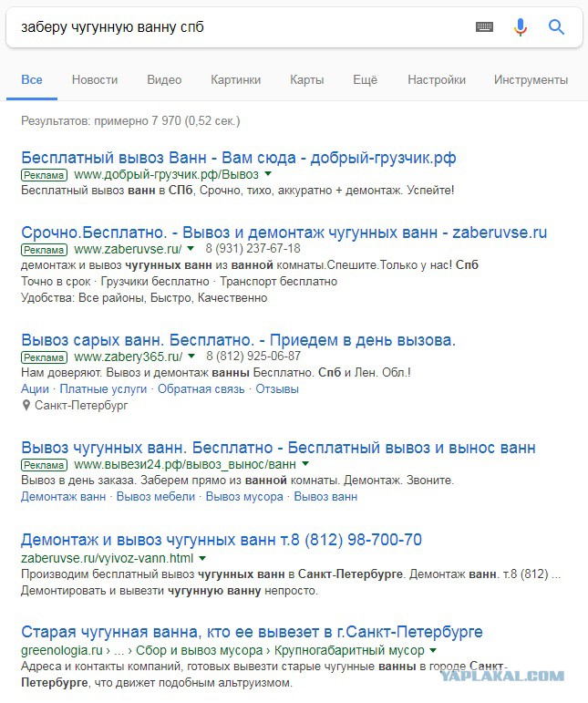Open dropdown arrow next to www.zabery365.ru/

[191, 356]
